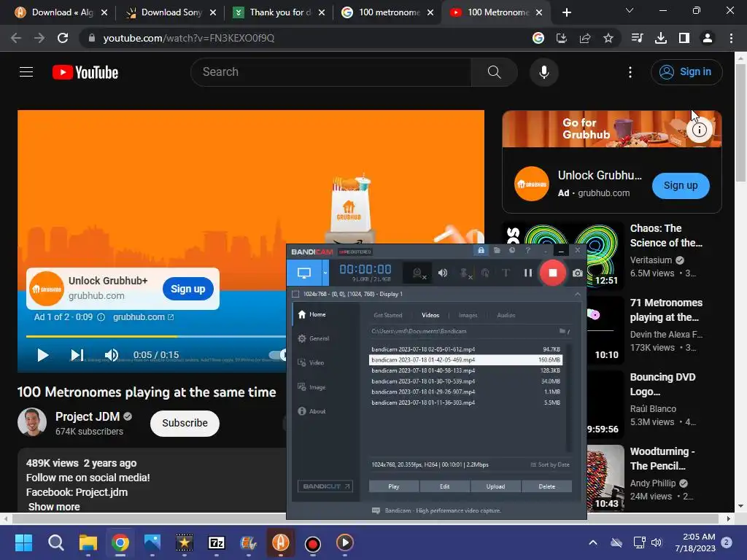This screenshot has width=747, height=560.
Task: Take a screenshot with Bandicam camera icon
Action: (x=578, y=273)
